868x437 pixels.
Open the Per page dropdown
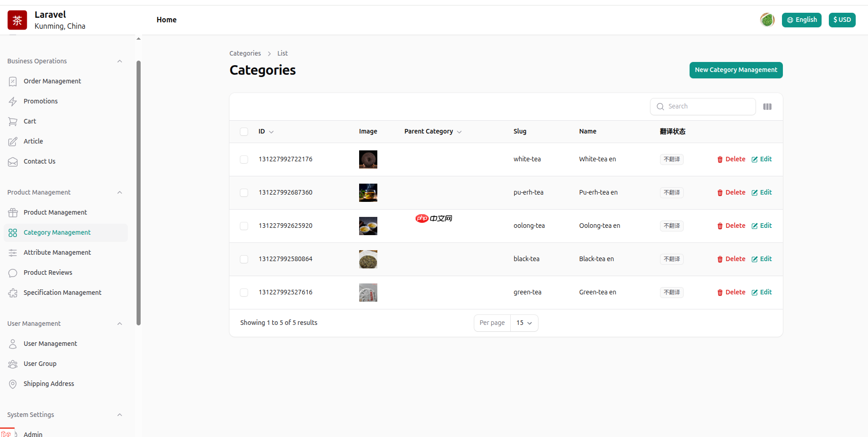(524, 323)
